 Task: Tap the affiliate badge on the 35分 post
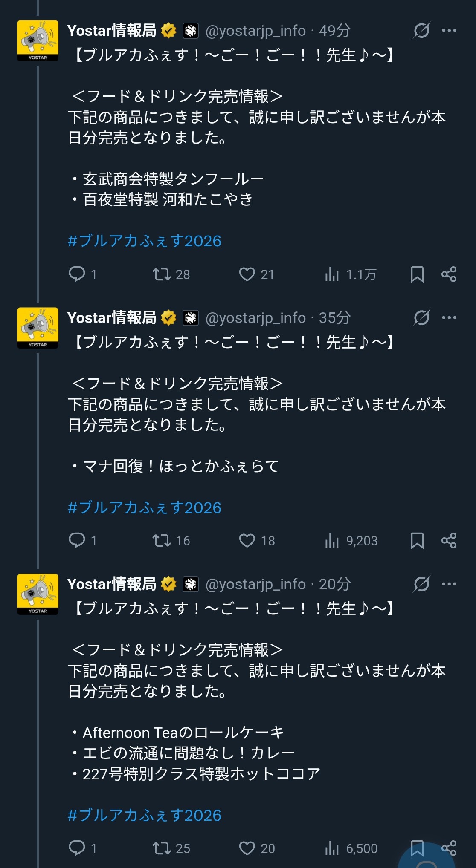[191, 318]
